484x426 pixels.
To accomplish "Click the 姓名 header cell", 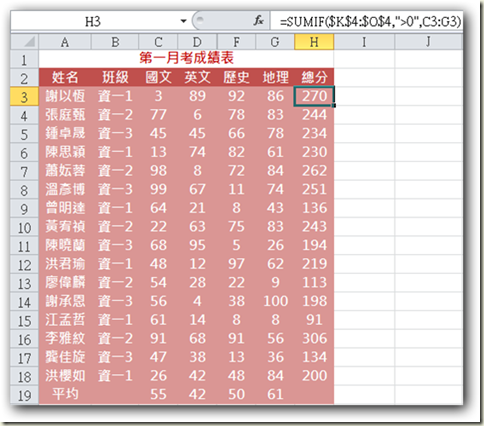I will pyautogui.click(x=65, y=78).
